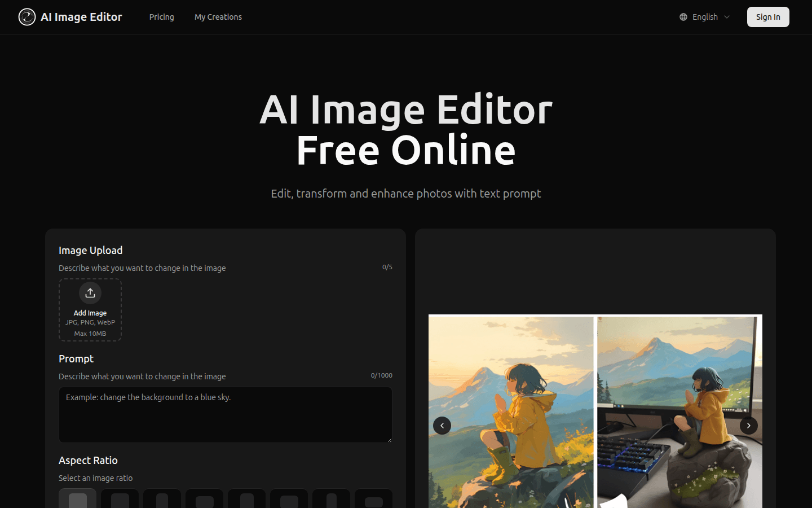This screenshot has height=508, width=812.
Task: Click the AI Image Editor brand name
Action: point(81,17)
